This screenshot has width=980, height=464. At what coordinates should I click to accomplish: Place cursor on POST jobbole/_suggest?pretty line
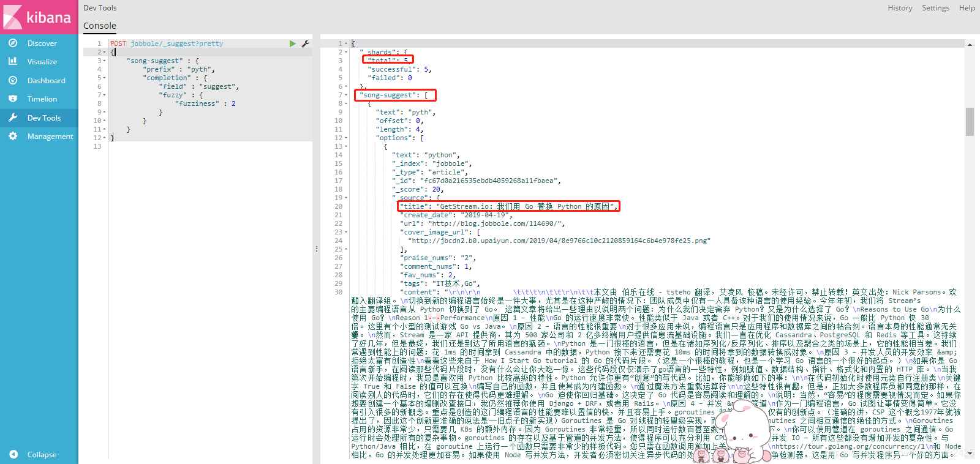point(167,43)
